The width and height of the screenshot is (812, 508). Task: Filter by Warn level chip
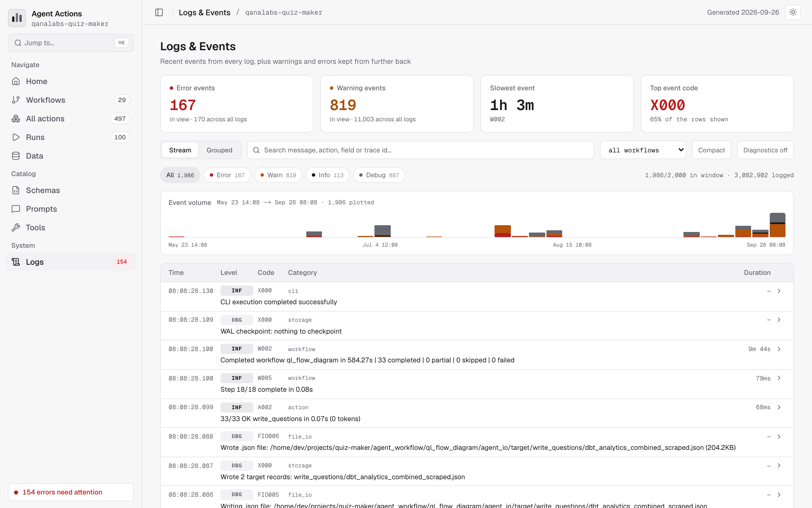278,175
